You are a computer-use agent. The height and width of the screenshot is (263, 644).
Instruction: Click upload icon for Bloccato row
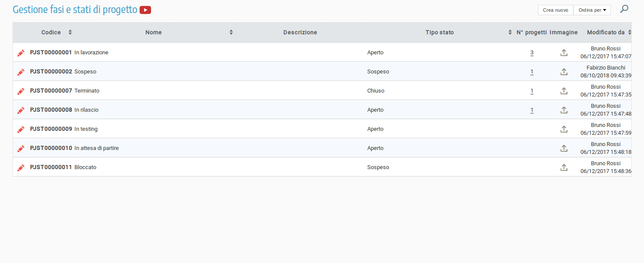tap(563, 167)
